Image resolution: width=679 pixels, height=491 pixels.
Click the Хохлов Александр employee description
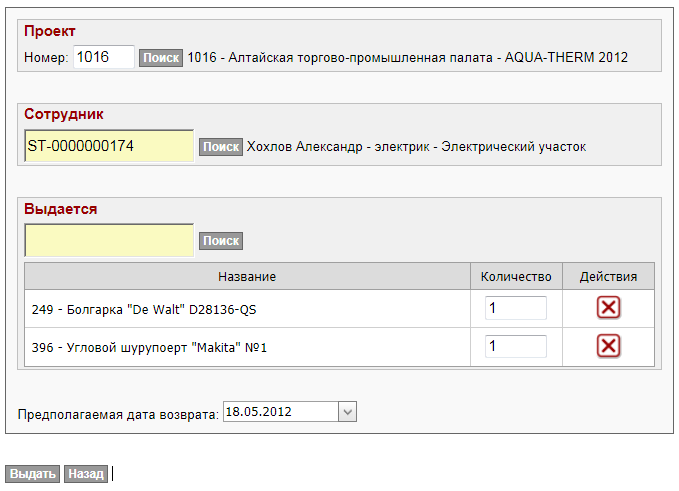click(416, 147)
